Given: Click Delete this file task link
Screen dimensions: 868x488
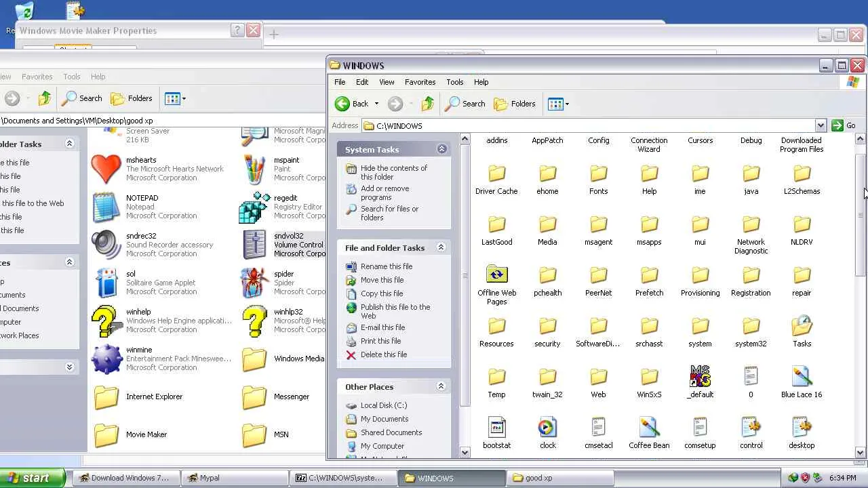Looking at the screenshot, I should (x=384, y=354).
